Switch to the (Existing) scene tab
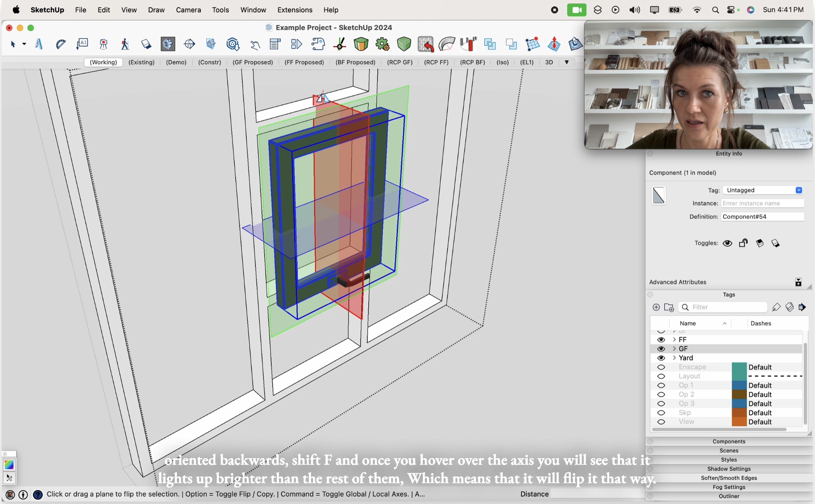The image size is (815, 504). pos(142,62)
